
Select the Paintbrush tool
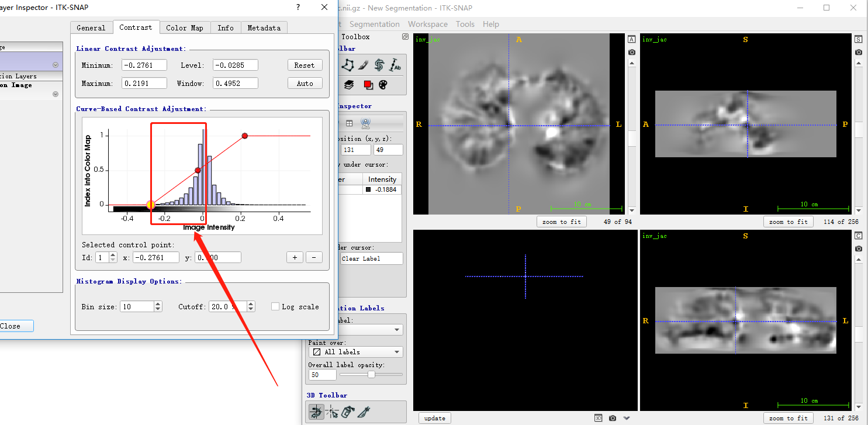(364, 65)
